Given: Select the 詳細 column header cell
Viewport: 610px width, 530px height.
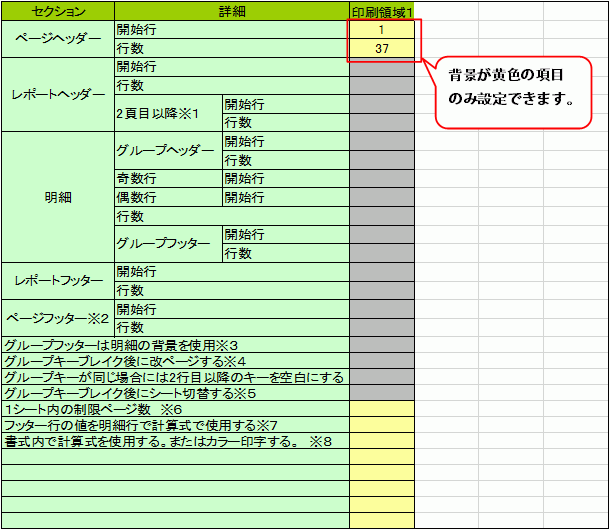Looking at the screenshot, I should click(232, 11).
